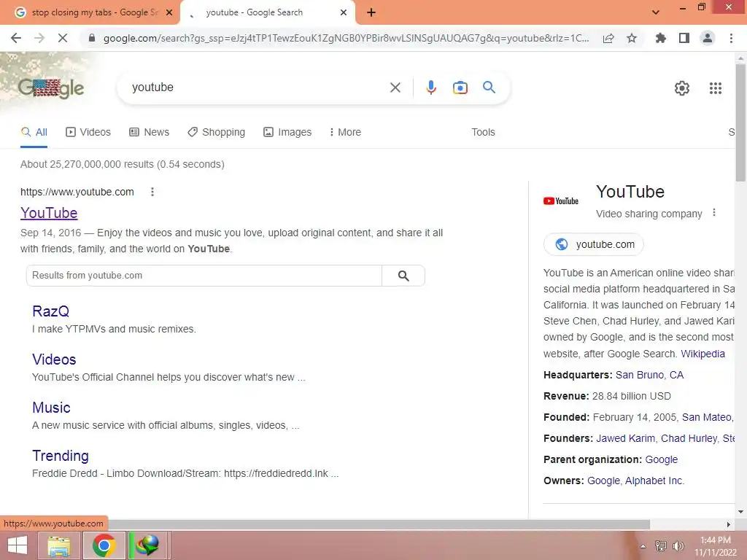The image size is (747, 560).
Task: Open the Jawed Karim founder link
Action: click(x=625, y=438)
